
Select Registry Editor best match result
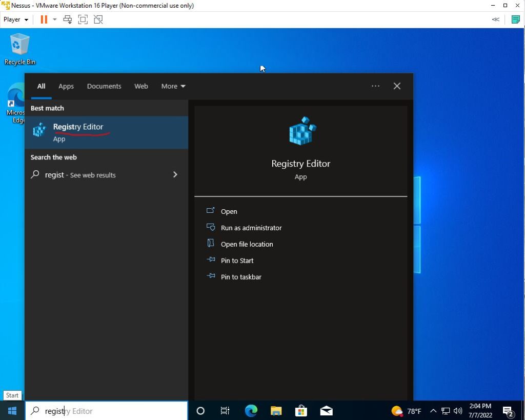coord(106,132)
